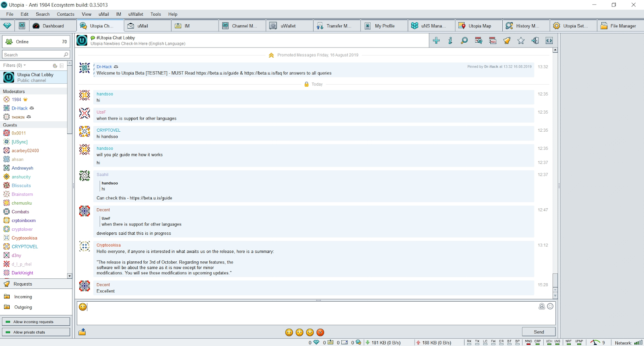
Task: Click the chat message input field
Action: pos(316,313)
